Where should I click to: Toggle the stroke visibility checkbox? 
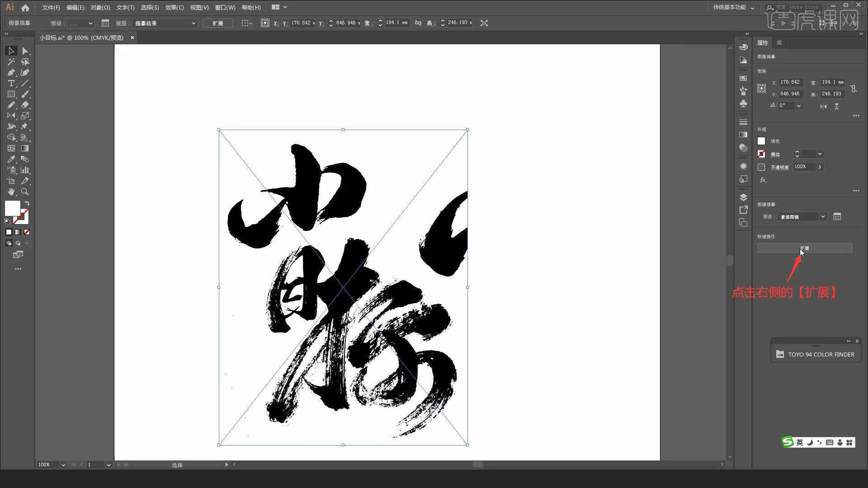click(x=761, y=154)
